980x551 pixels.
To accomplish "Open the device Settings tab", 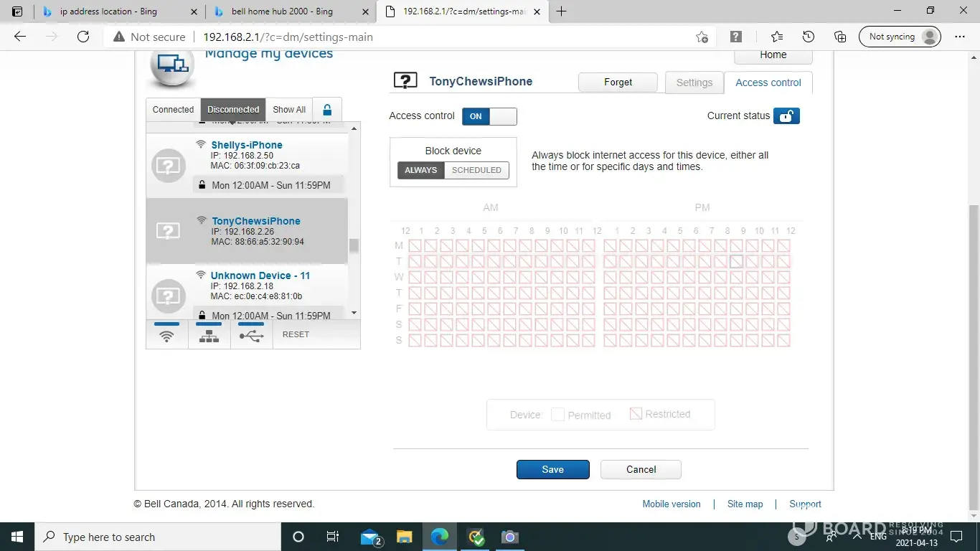I will 694,83.
